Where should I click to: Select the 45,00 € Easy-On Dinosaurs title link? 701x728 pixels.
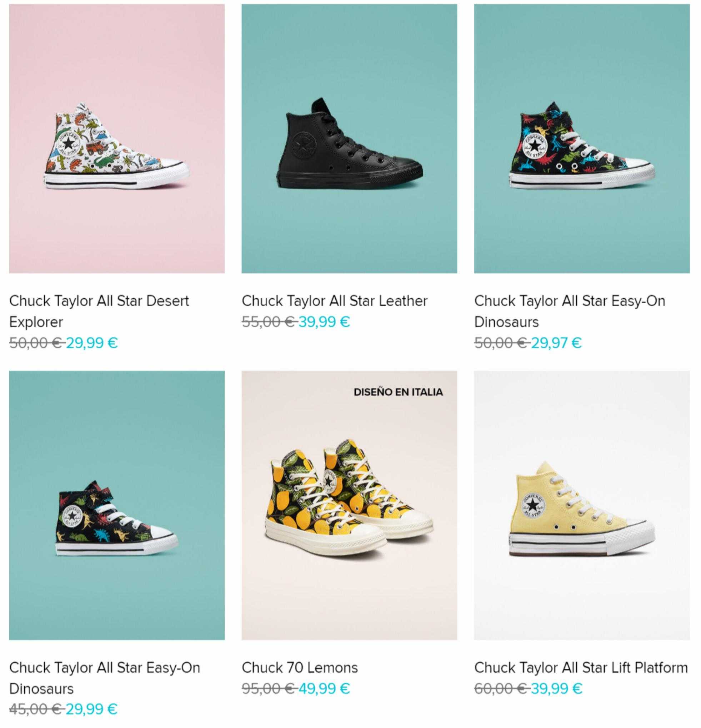104,678
